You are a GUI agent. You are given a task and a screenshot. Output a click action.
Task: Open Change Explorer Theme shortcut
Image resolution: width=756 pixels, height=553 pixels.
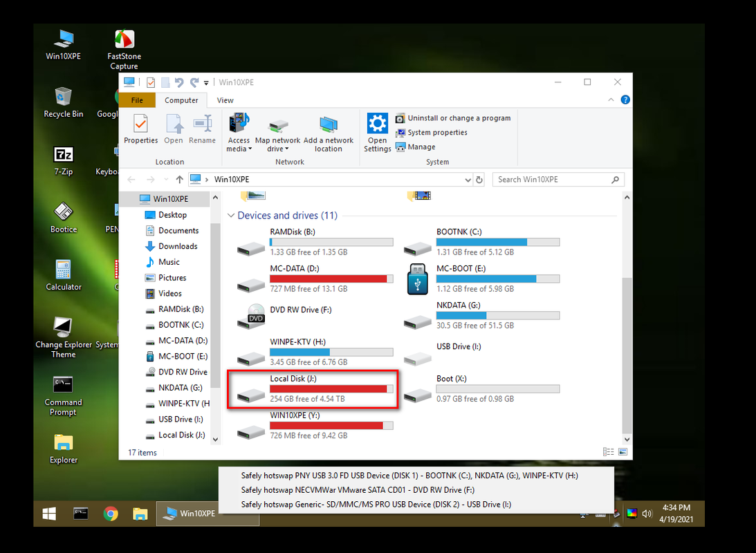[63, 337]
